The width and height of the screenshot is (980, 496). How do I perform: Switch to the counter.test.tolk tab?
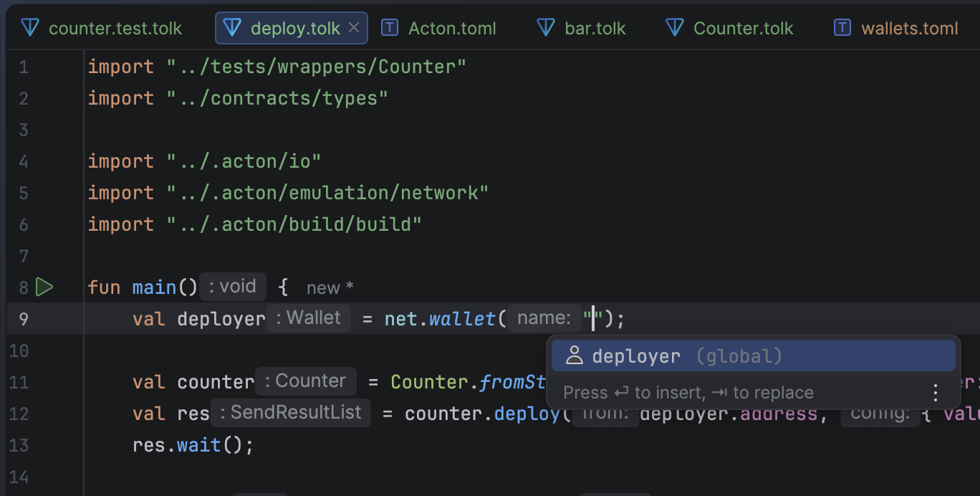(x=115, y=29)
